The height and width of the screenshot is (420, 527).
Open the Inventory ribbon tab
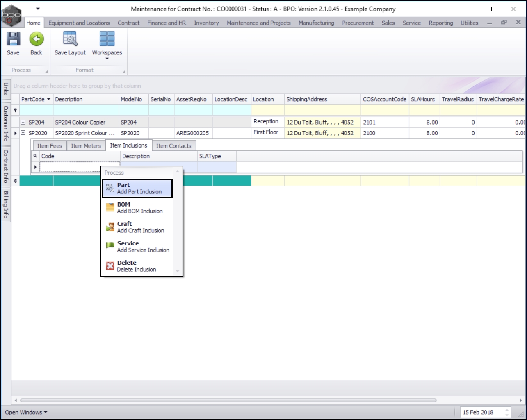[x=206, y=23]
